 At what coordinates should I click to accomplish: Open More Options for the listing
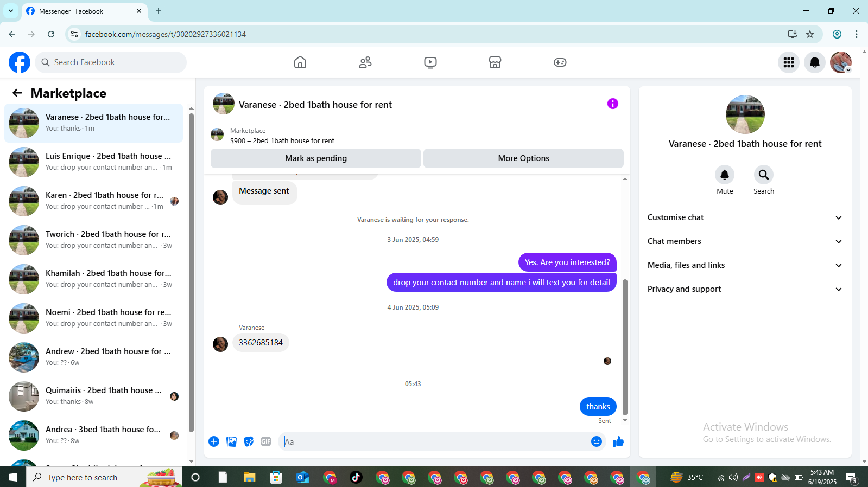[x=523, y=158]
